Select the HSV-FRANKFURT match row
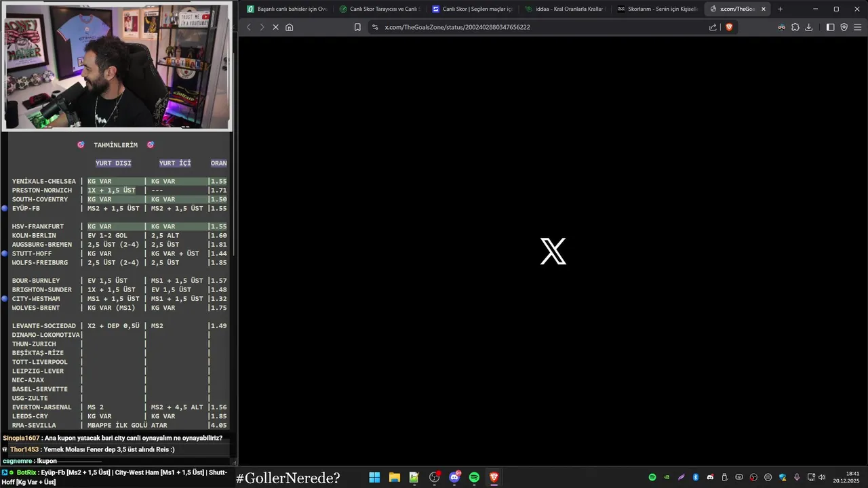The width and height of the screenshot is (868, 488). pos(119,226)
